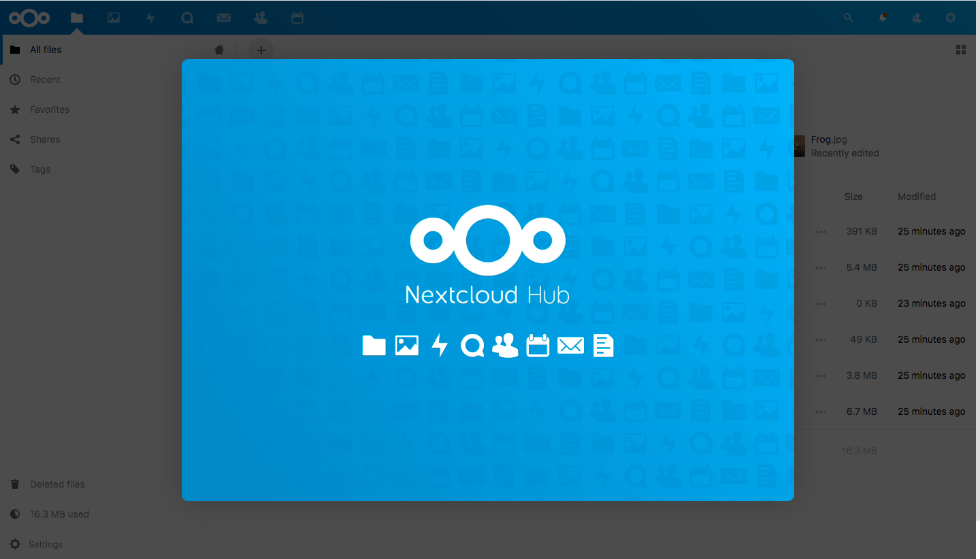Sort files by Modified column

pos(917,197)
